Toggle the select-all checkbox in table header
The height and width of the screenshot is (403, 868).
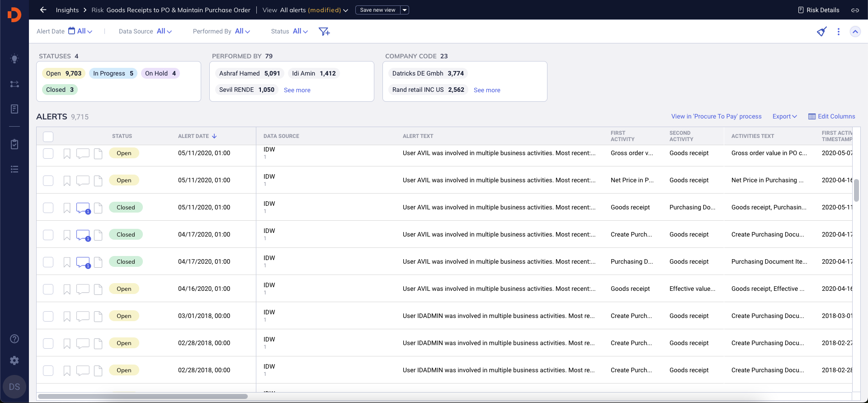[x=48, y=137]
